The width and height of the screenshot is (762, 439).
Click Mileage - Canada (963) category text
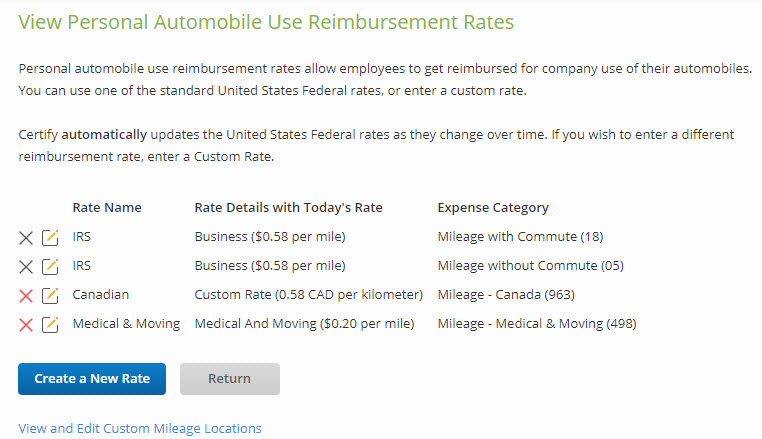click(506, 295)
